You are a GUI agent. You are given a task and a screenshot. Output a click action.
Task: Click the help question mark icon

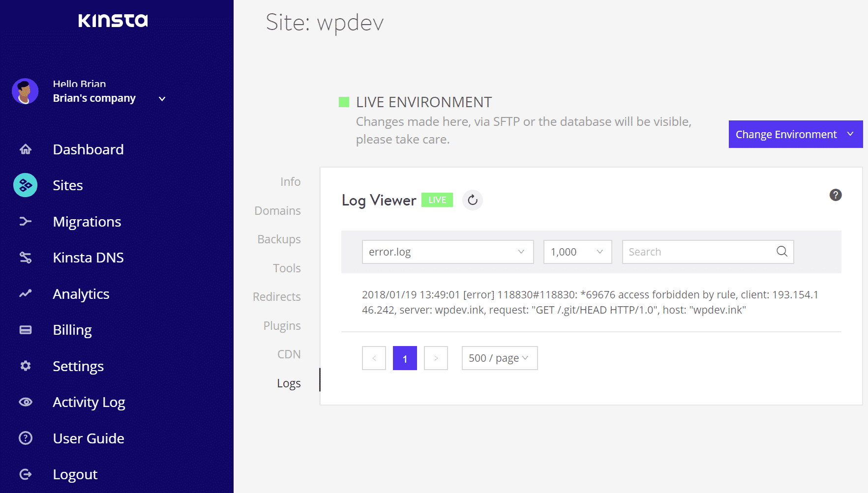pyautogui.click(x=836, y=195)
